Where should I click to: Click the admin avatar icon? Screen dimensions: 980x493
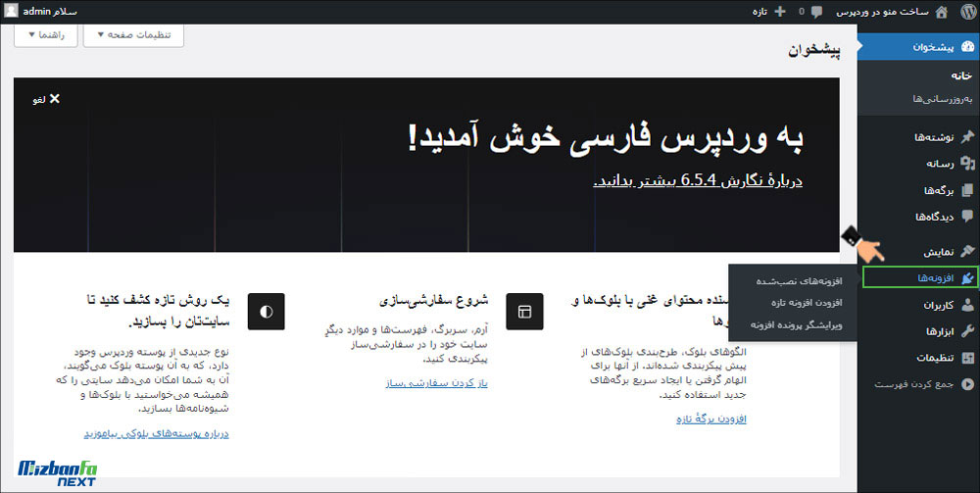click(x=12, y=12)
